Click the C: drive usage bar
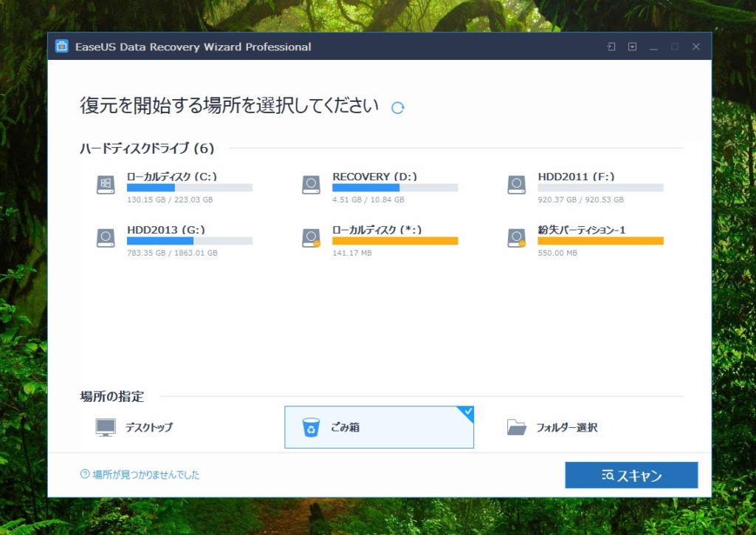The image size is (756, 535). [190, 188]
